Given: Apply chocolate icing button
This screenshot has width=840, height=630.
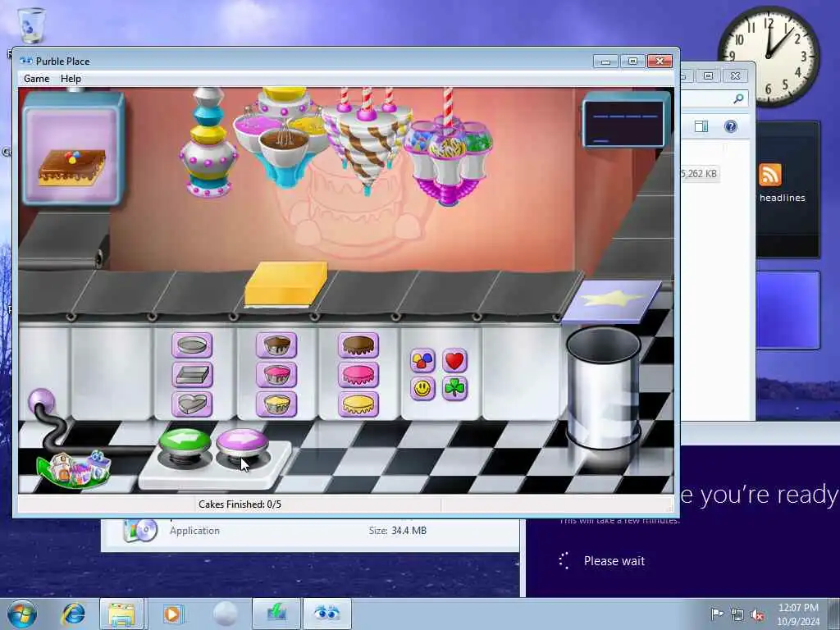Looking at the screenshot, I should [358, 345].
